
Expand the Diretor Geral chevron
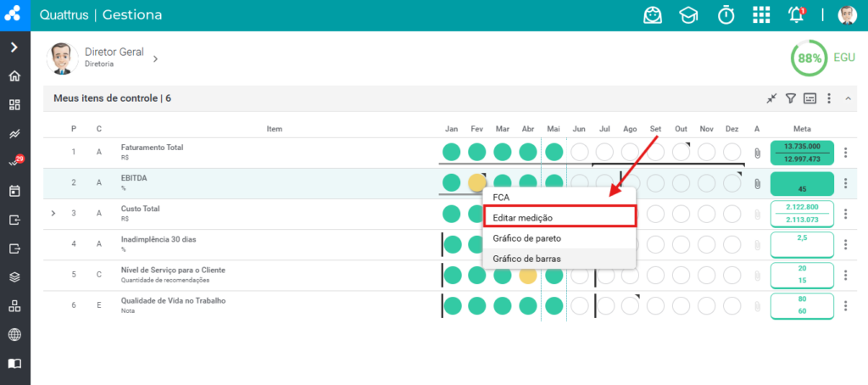tap(156, 59)
